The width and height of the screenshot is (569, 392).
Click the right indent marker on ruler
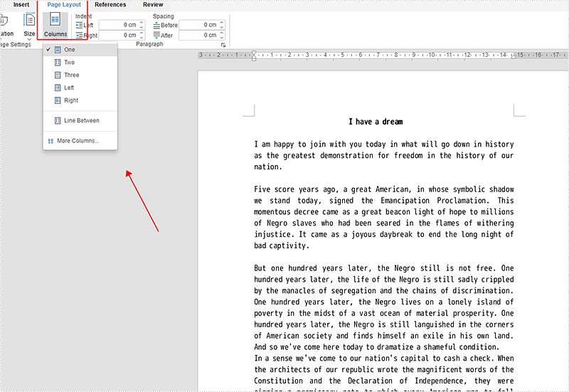(514, 56)
